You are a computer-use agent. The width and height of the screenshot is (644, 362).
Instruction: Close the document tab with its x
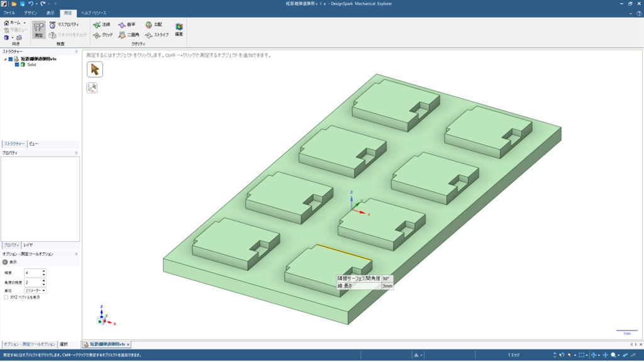[128, 344]
